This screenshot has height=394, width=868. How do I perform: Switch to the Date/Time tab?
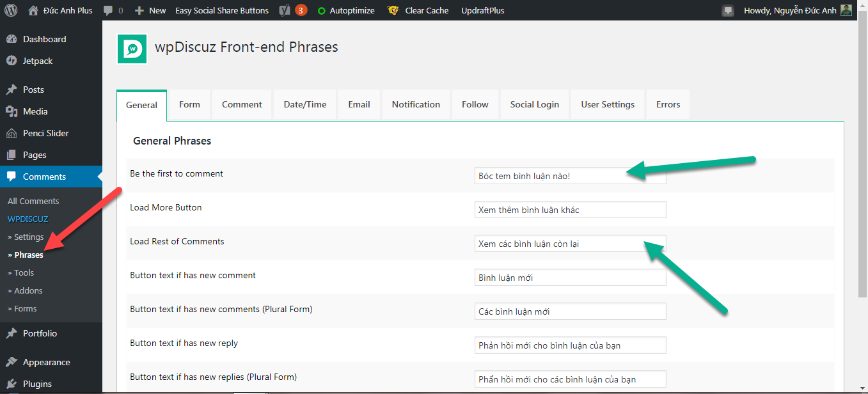pyautogui.click(x=305, y=104)
